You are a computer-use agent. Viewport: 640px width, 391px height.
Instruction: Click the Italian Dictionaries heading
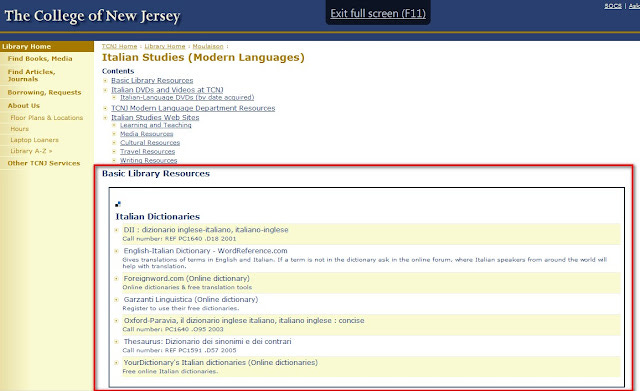[x=158, y=217]
